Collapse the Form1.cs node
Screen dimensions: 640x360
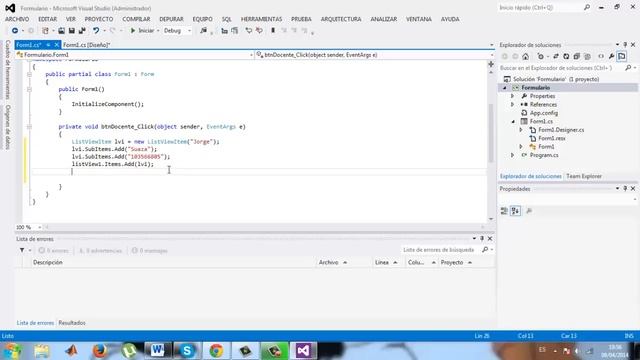(513, 121)
